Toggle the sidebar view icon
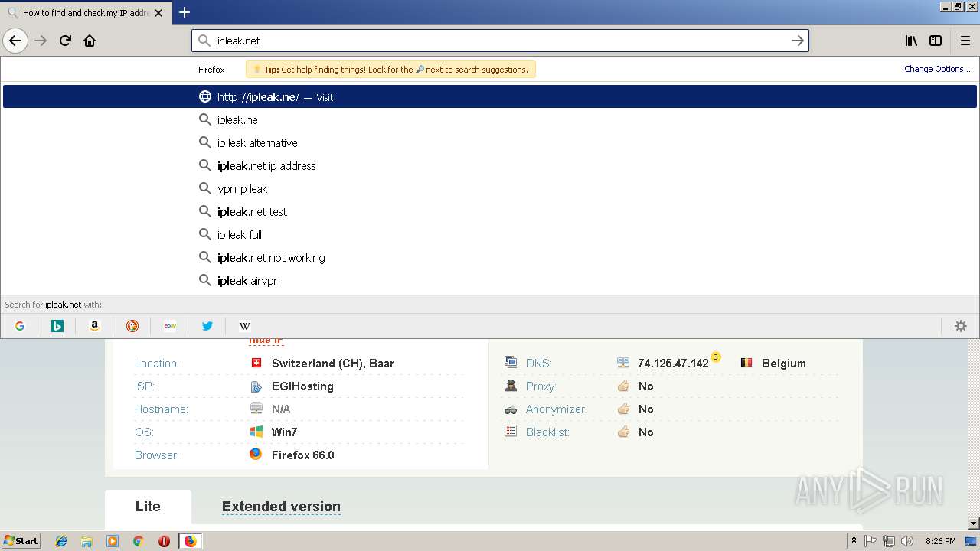980x551 pixels. coord(936,41)
